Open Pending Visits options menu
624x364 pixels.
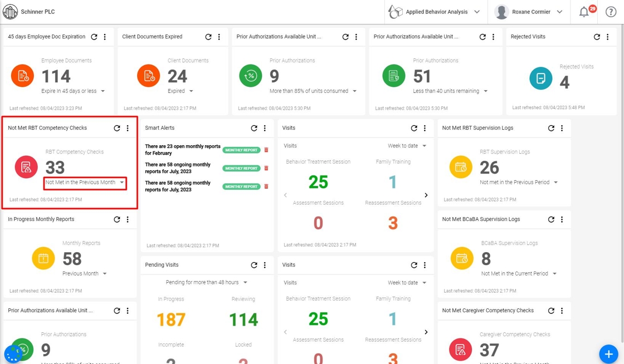pos(265,265)
